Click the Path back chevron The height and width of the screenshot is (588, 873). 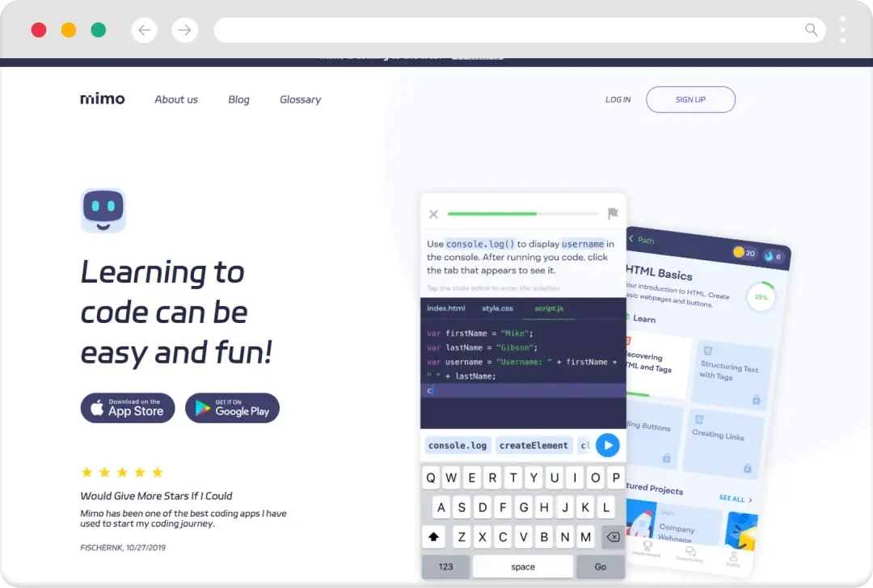pos(631,238)
